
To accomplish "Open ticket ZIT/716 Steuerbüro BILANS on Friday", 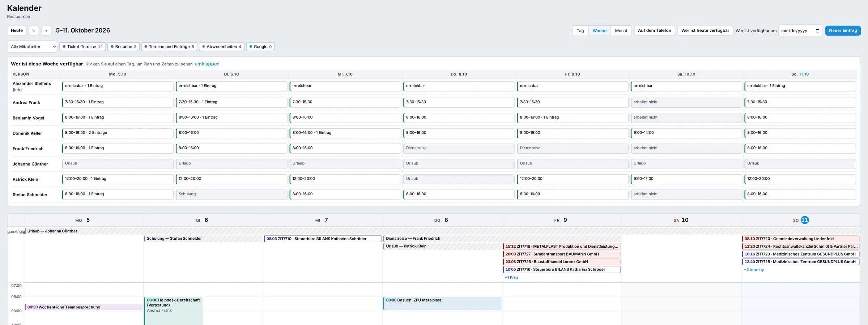I will tap(562, 269).
